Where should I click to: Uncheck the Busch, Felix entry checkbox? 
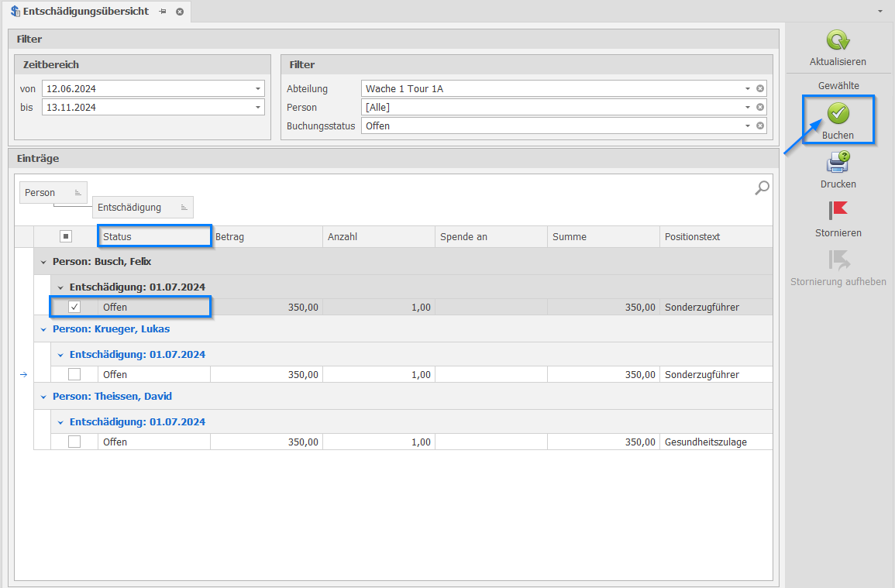pos(74,308)
